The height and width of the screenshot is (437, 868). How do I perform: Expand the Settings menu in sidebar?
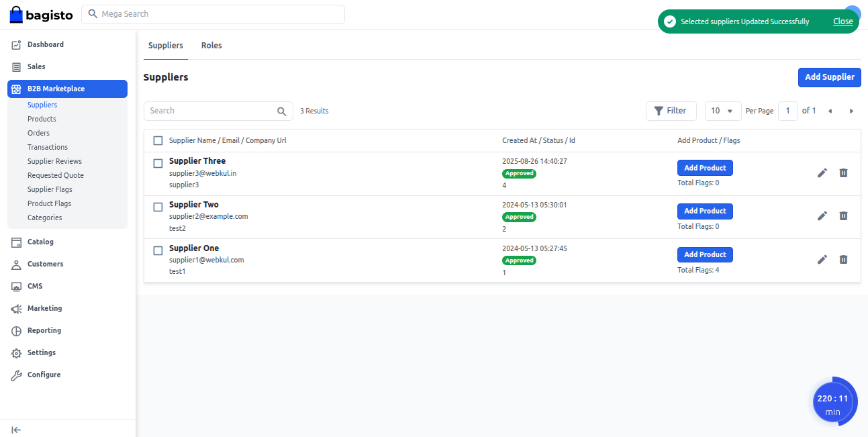click(42, 352)
